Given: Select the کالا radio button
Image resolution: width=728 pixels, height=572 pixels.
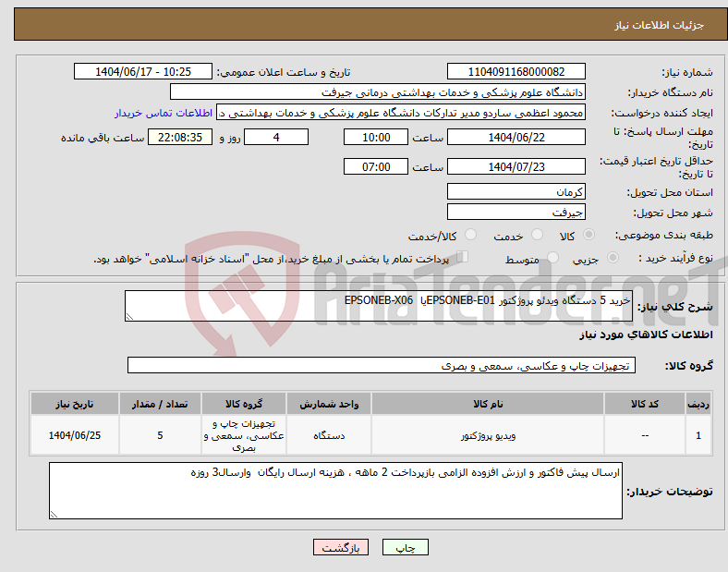Looking at the screenshot, I should coord(588,235).
